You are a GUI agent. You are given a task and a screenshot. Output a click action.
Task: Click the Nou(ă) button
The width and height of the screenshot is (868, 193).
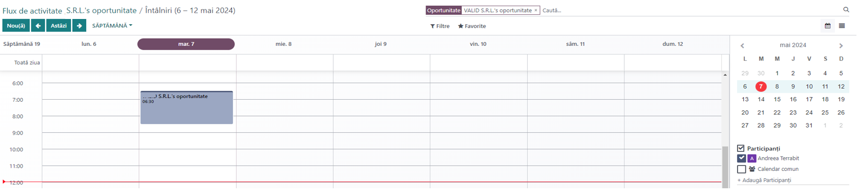[16, 25]
